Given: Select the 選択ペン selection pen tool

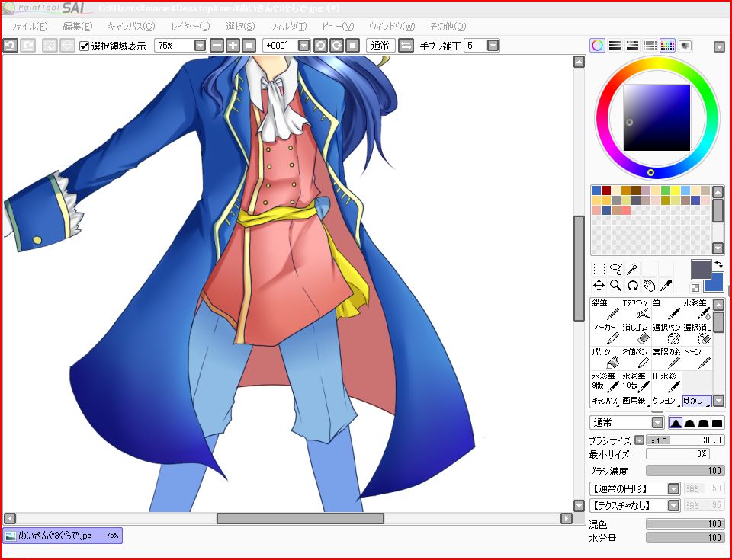Looking at the screenshot, I should tap(666, 334).
